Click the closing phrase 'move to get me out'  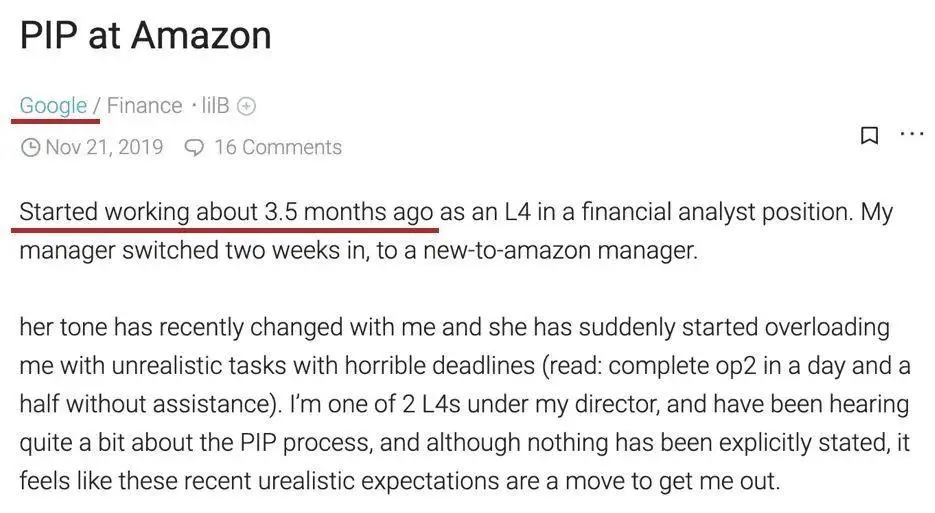tap(672, 481)
